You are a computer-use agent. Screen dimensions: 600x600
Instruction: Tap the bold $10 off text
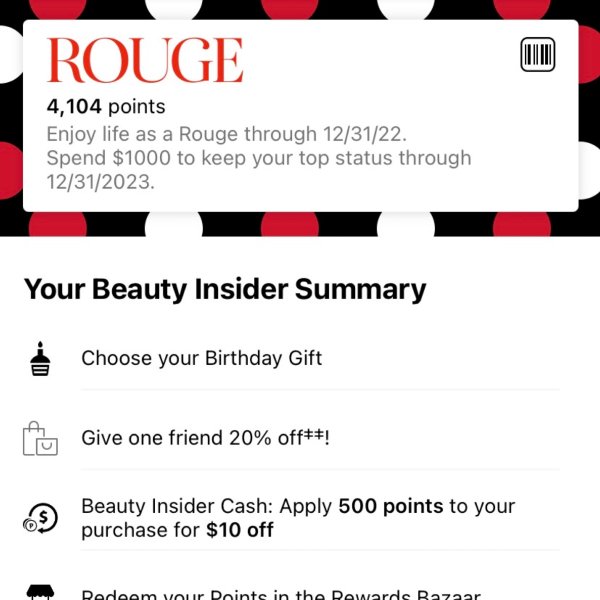(240, 530)
